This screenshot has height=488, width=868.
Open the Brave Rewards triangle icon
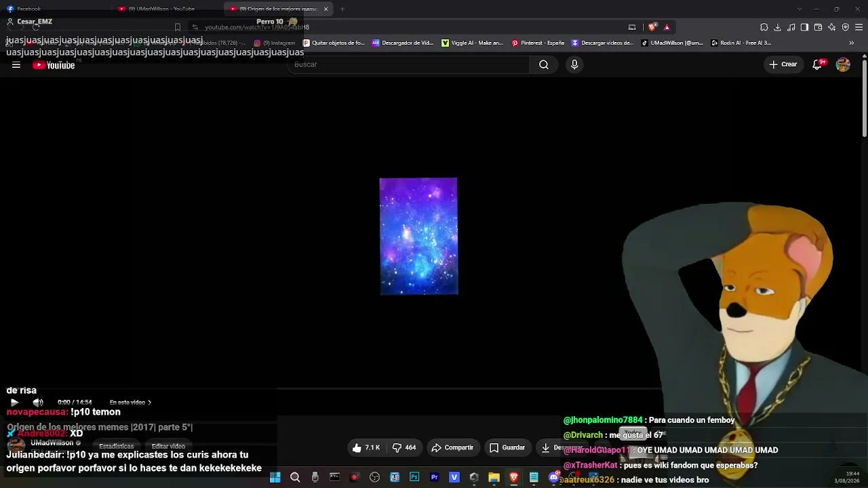click(667, 27)
